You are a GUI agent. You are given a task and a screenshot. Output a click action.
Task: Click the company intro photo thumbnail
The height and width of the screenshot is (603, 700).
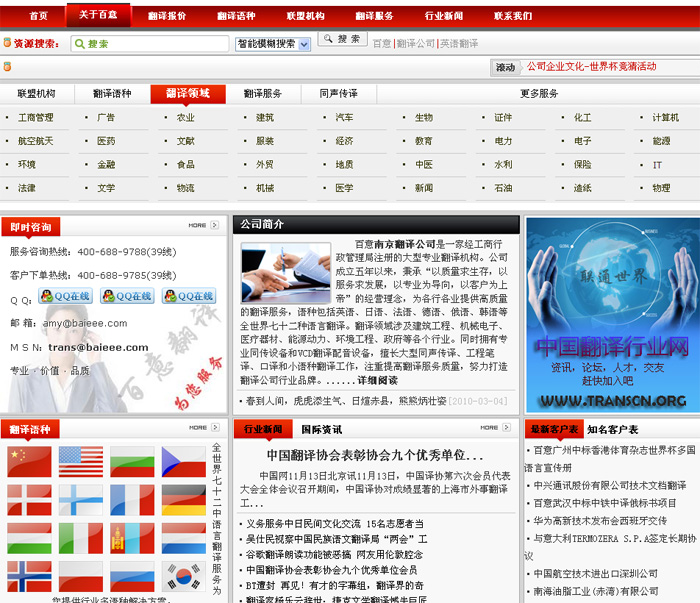[286, 273]
